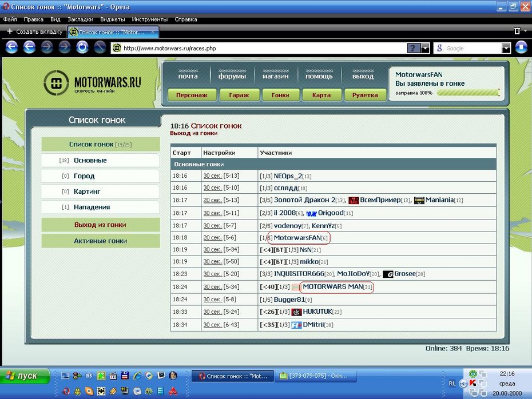The image size is (532, 399).
Task: Click the red Выход из гонки link under the heading
Action: coord(194,133)
